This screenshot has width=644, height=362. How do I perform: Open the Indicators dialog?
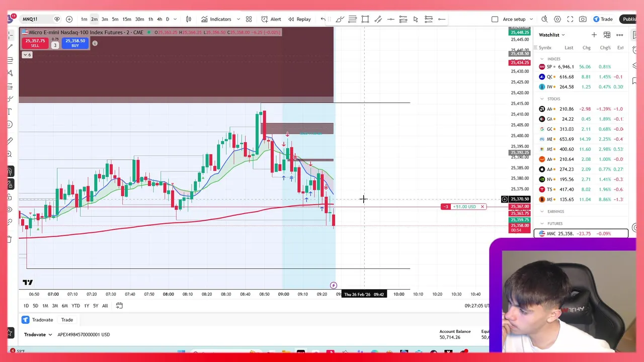216,19
